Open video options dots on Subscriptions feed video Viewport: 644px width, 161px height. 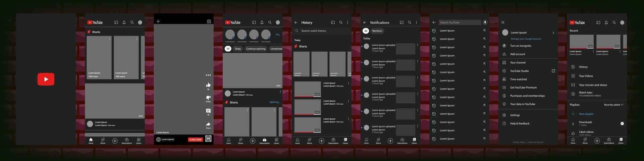click(280, 92)
